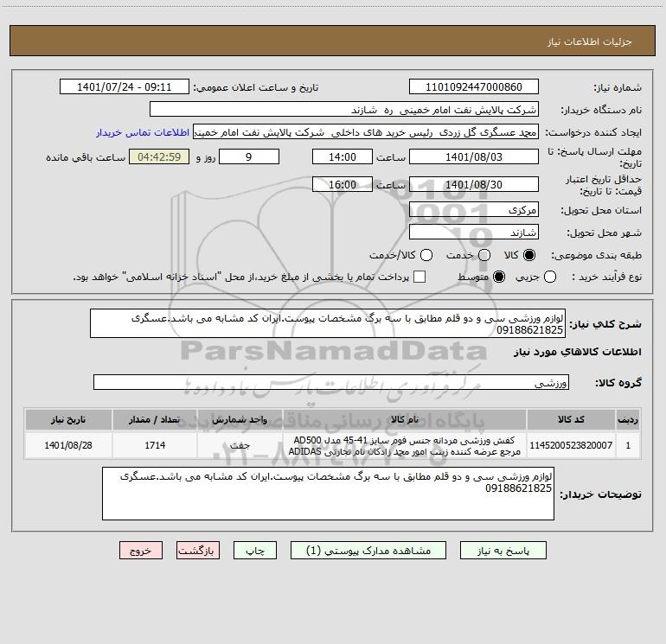Click the need date cell 1401/08/28
The width and height of the screenshot is (666, 644).
coord(68,445)
